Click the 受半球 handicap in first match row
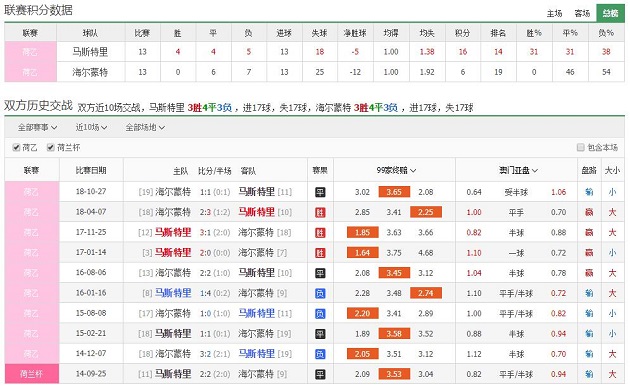Viewport: 630px width, 389px height. coord(516,192)
